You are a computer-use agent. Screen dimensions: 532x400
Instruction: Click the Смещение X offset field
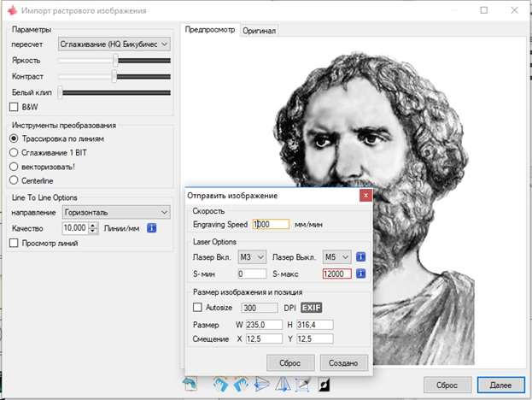pos(264,338)
